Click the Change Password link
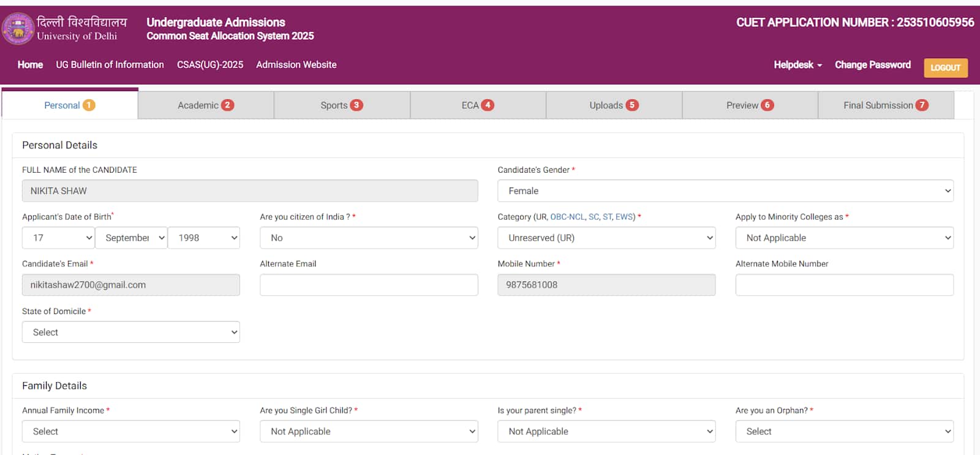The image size is (980, 455). 873,65
